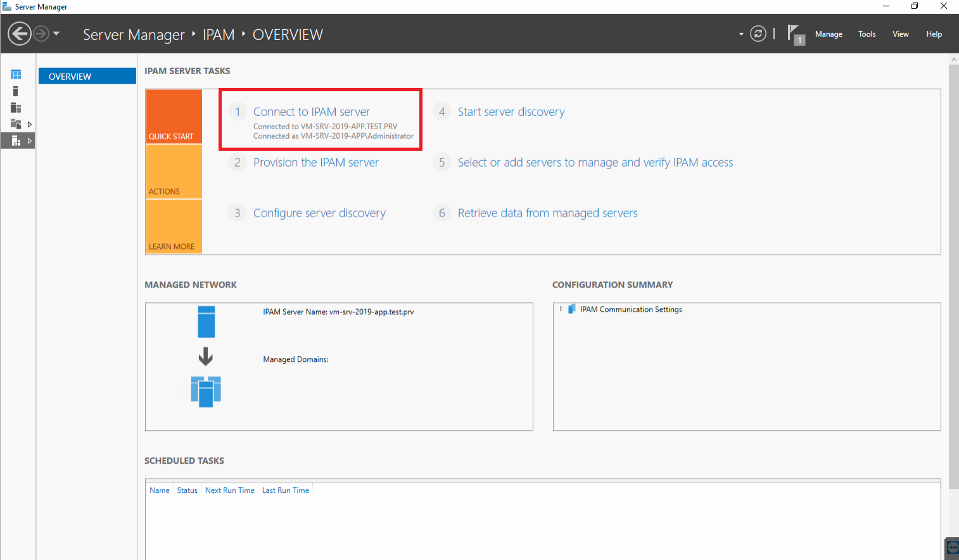Click Connect to IPAM server link
Image resolution: width=959 pixels, height=560 pixels.
(312, 111)
